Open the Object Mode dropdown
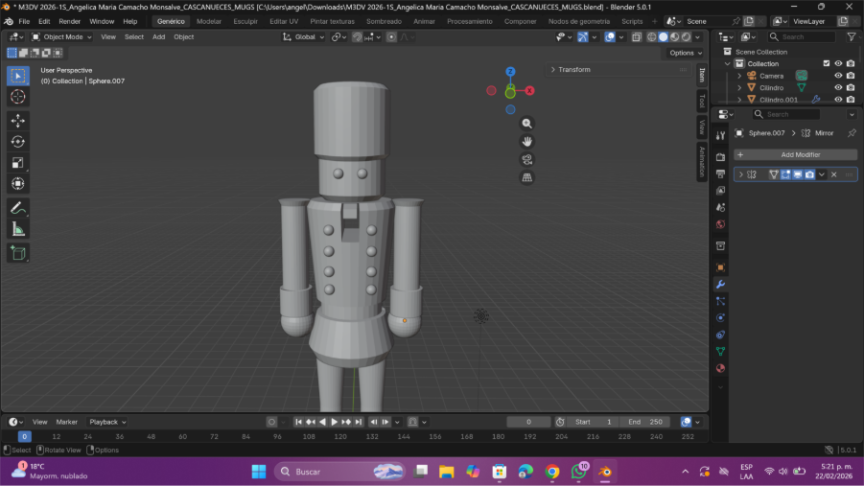Screen dimensions: 864x486 click(x=62, y=37)
